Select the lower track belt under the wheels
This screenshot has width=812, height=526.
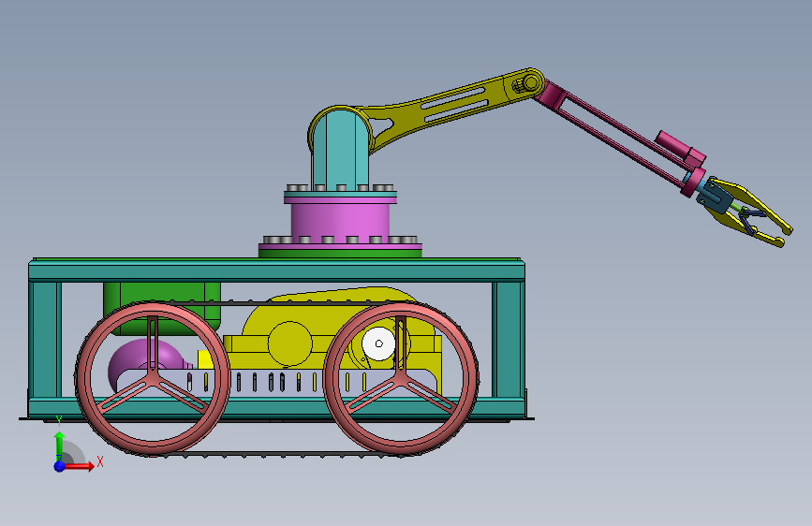tap(277, 455)
